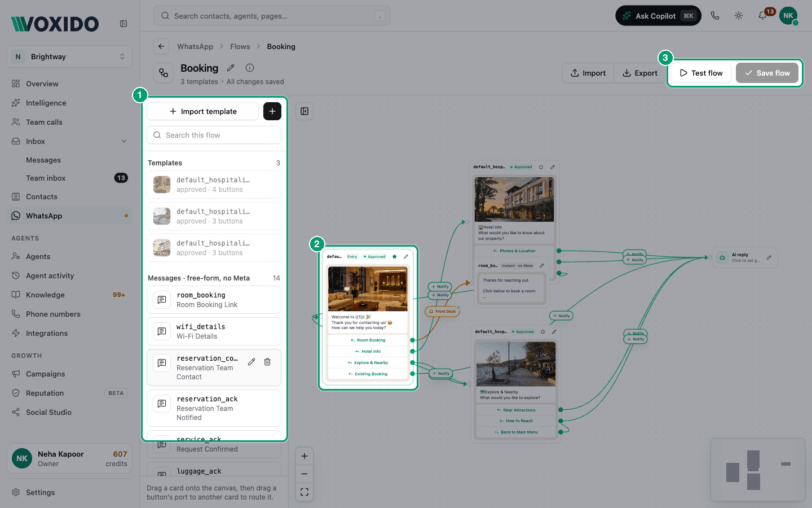Open Campaigns in the sidebar

[70, 374]
